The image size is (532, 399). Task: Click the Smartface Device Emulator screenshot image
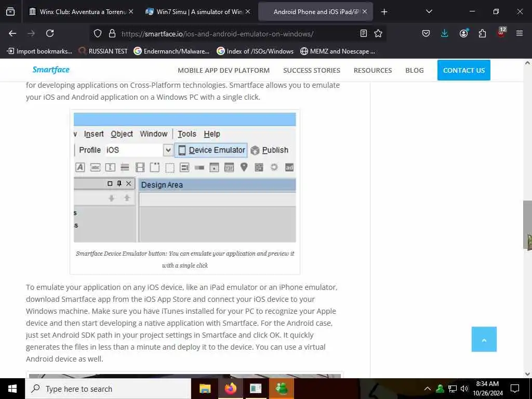click(x=184, y=178)
